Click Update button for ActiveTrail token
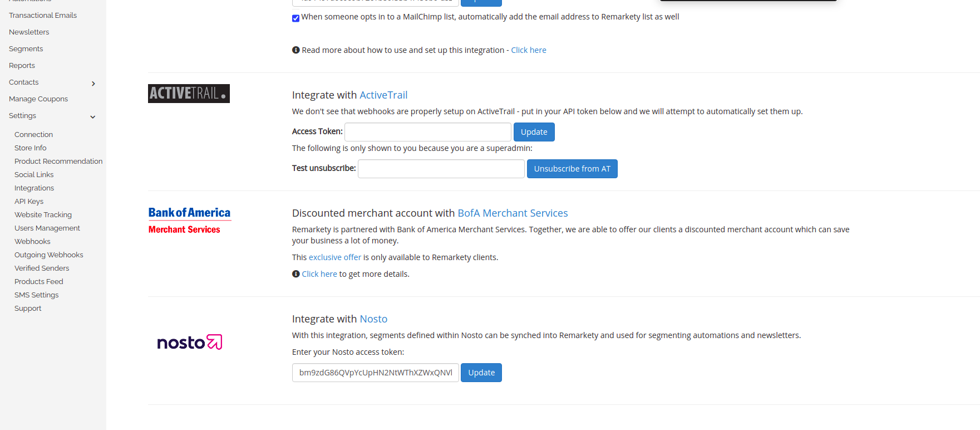The height and width of the screenshot is (430, 980). tap(534, 132)
